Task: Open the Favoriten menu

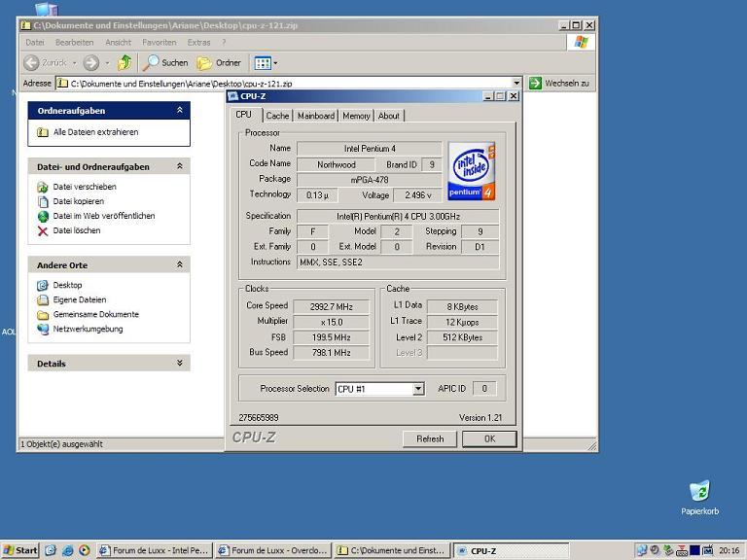Action: pyautogui.click(x=159, y=43)
